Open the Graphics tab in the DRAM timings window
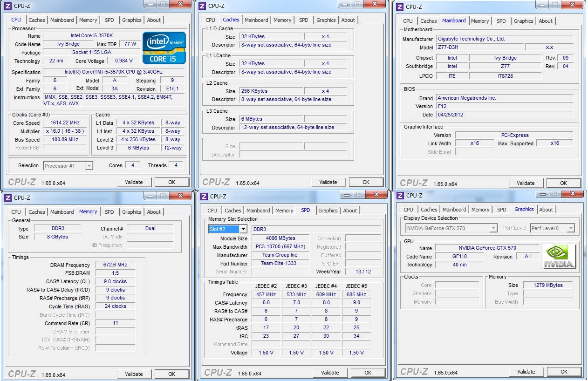 tap(132, 212)
